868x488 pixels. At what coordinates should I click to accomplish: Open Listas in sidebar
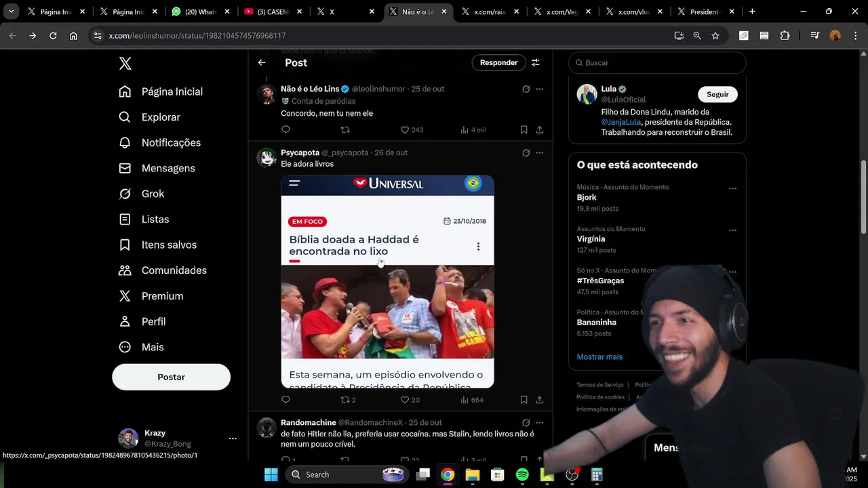[144, 220]
